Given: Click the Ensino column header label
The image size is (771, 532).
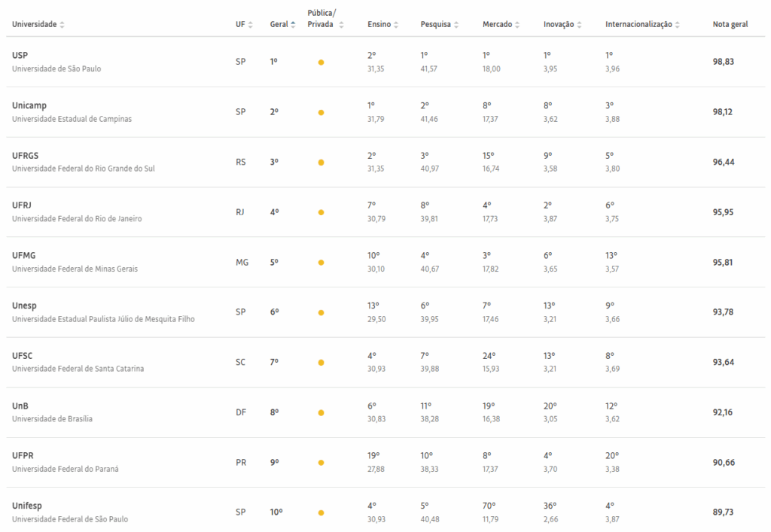Looking at the screenshot, I should point(379,25).
